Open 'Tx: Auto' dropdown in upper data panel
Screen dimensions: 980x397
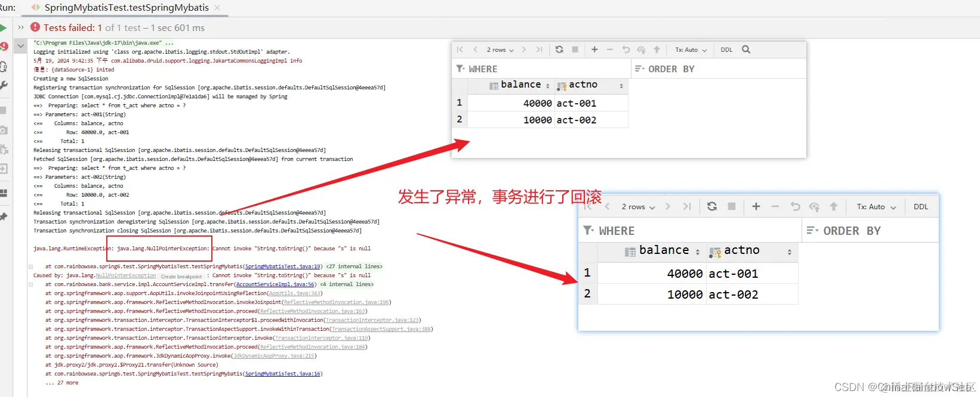691,50
